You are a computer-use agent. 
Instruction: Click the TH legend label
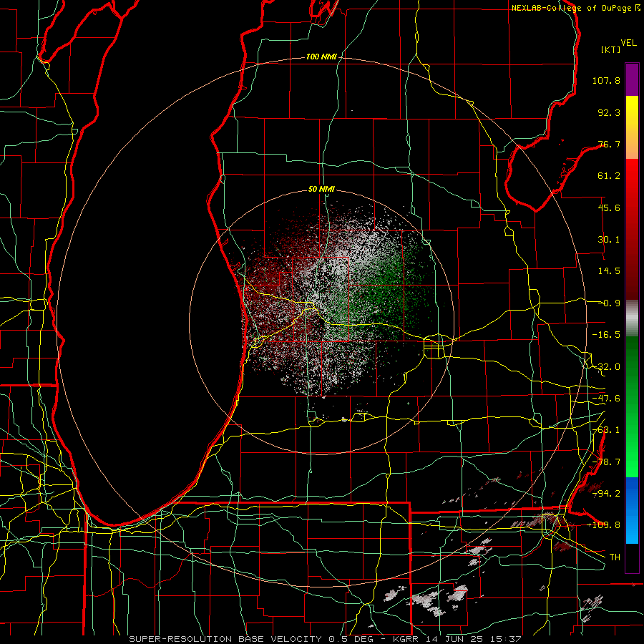[615, 557]
